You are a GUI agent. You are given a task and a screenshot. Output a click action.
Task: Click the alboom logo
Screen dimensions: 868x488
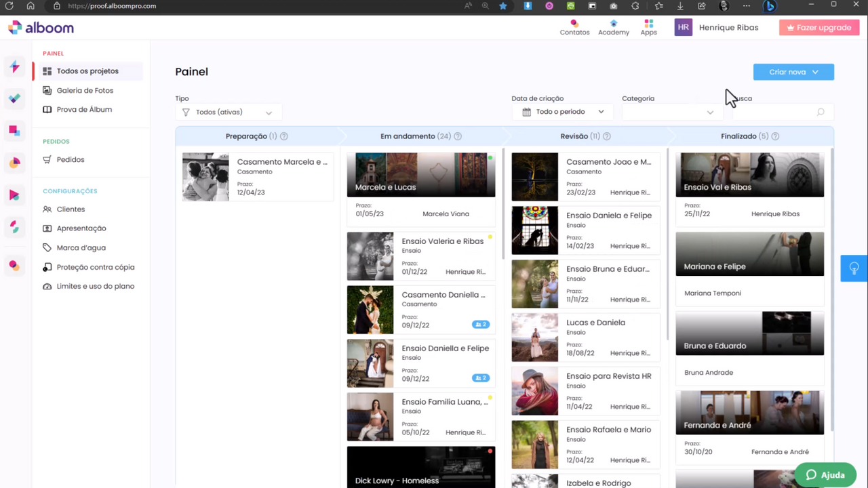(41, 28)
